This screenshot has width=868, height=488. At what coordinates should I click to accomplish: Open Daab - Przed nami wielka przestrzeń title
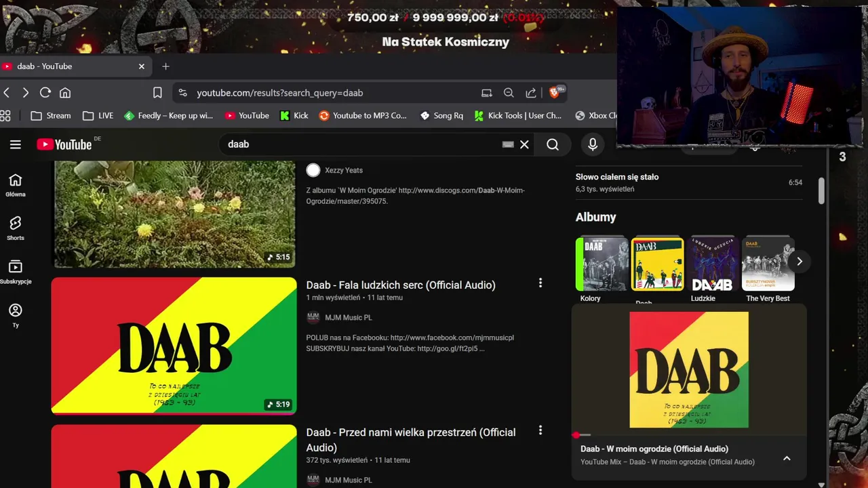point(411,440)
